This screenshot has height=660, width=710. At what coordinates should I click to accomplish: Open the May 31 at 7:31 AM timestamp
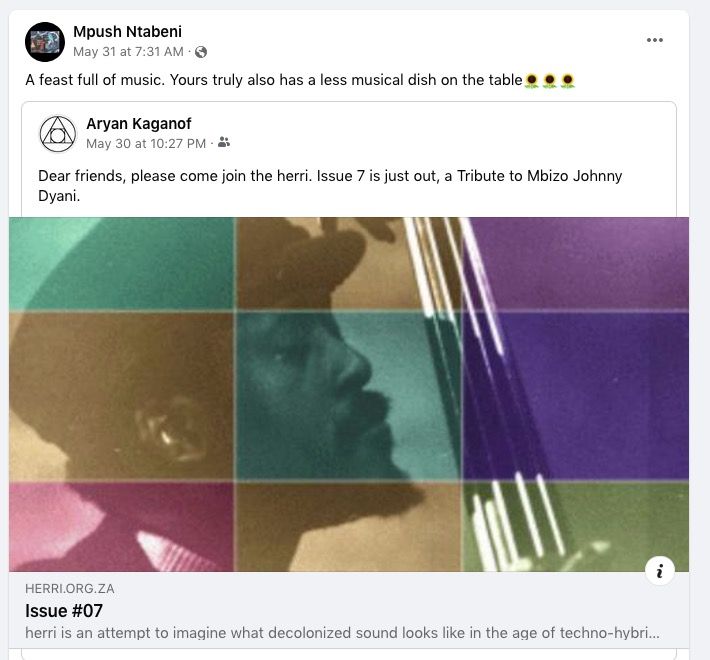128,51
